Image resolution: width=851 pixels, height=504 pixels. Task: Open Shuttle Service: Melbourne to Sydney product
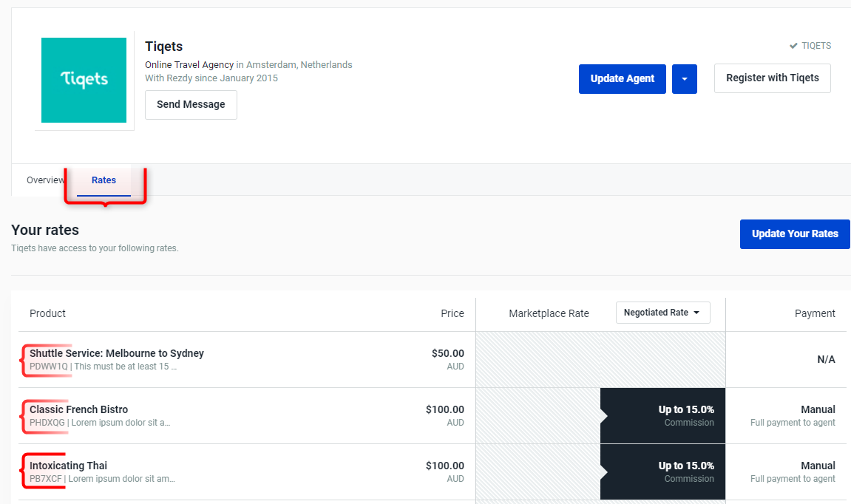pyautogui.click(x=117, y=353)
